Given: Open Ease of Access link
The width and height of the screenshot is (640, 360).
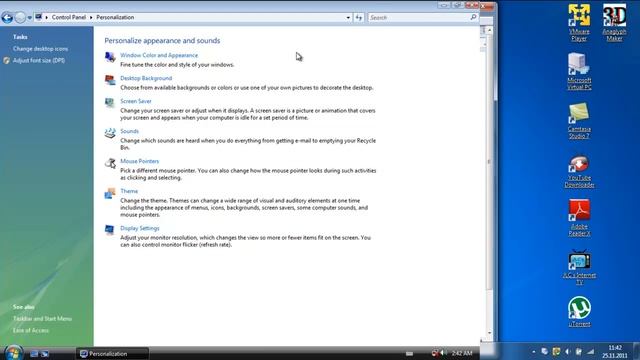Looking at the screenshot, I should click(31, 330).
